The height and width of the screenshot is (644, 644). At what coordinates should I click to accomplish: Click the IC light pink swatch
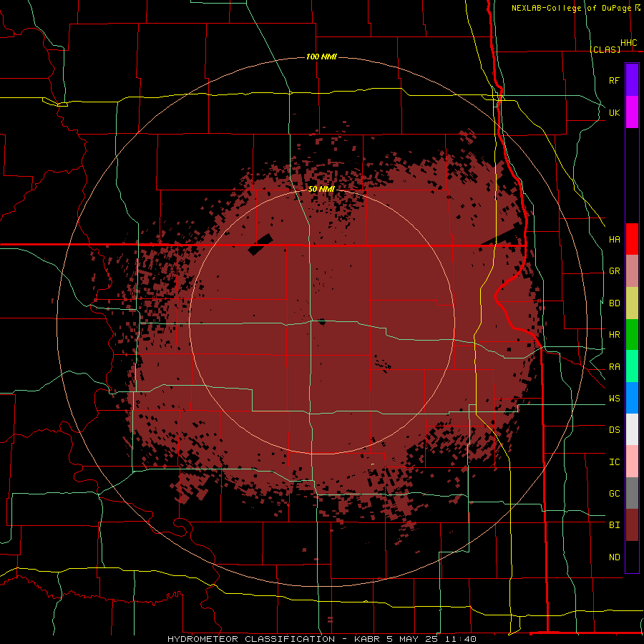pyautogui.click(x=632, y=462)
